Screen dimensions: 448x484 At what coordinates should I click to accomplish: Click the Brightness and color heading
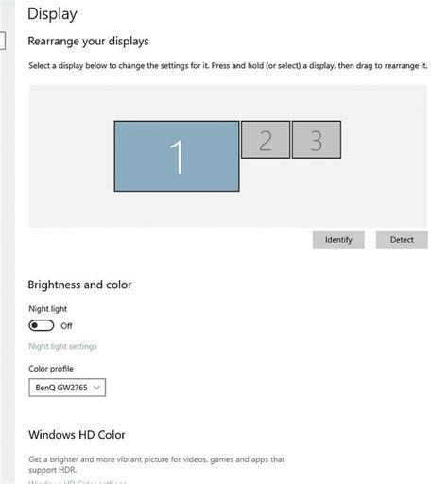[79, 285]
